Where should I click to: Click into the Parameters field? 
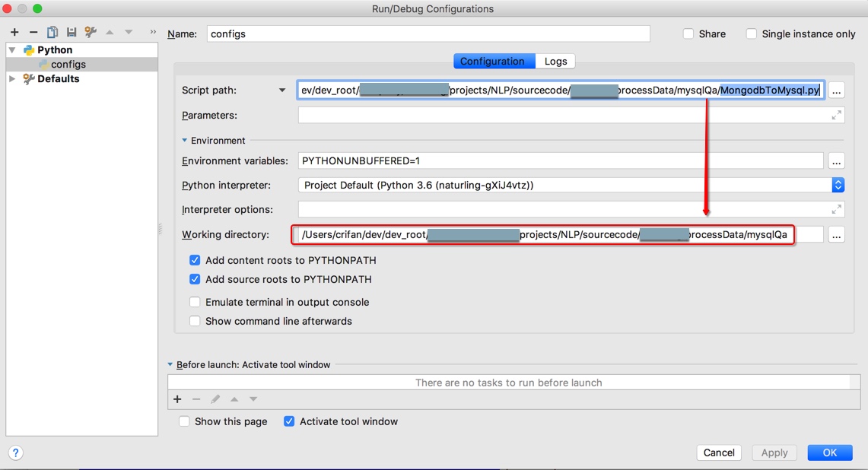click(x=571, y=115)
